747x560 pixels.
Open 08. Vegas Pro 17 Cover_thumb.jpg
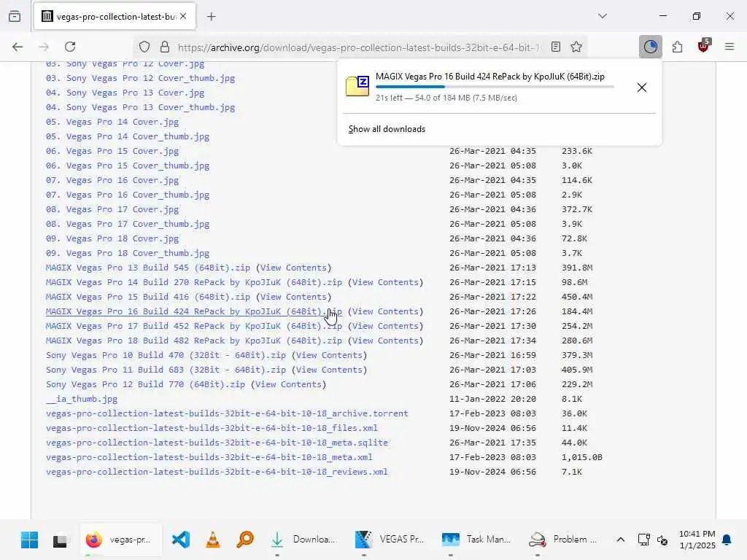pyautogui.click(x=128, y=224)
